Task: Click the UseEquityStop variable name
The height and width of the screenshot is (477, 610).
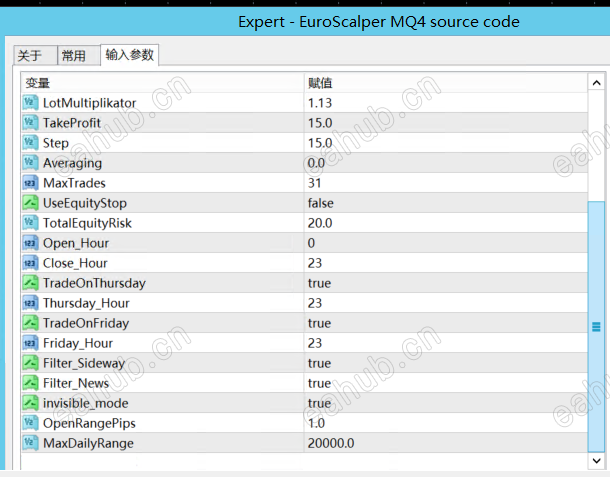Action: [x=85, y=203]
